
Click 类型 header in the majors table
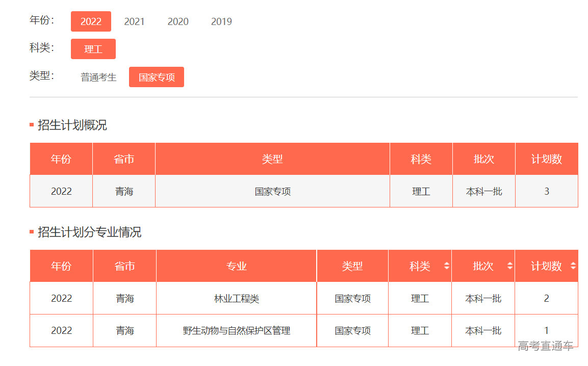tap(352, 266)
